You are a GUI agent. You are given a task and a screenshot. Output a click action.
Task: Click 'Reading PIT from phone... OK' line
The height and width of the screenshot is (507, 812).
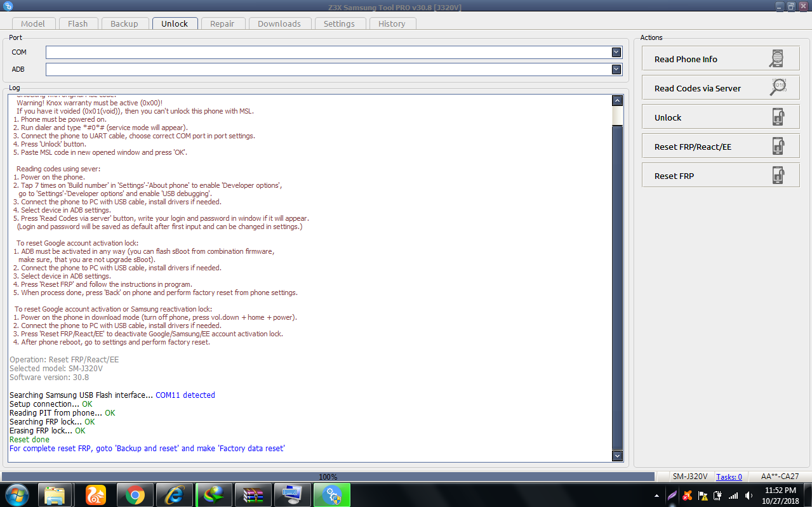pyautogui.click(x=62, y=413)
